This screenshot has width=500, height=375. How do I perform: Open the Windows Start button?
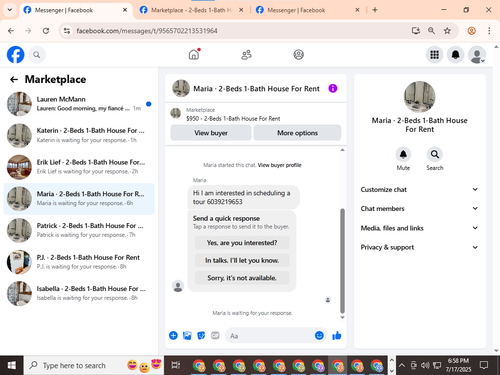pyautogui.click(x=12, y=366)
